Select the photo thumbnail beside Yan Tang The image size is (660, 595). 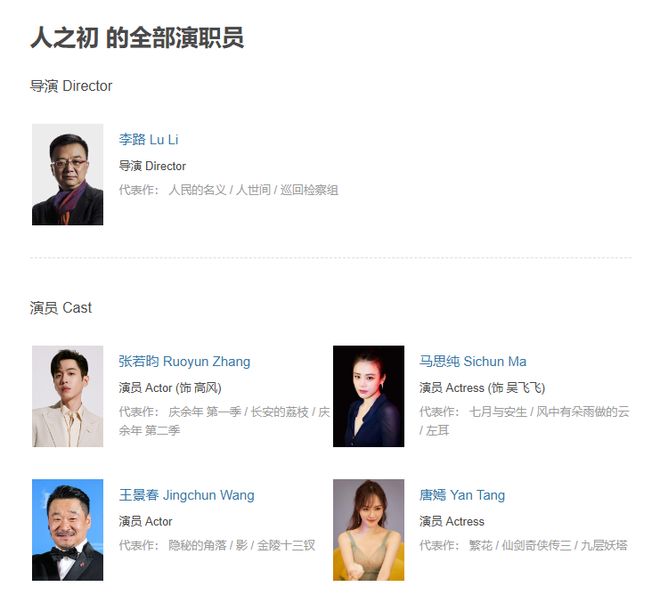tap(368, 530)
